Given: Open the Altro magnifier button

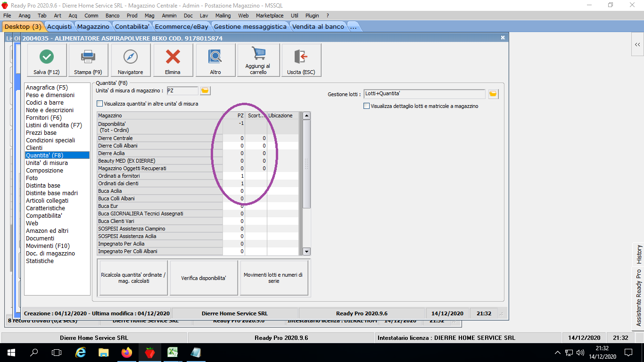Looking at the screenshot, I should coord(215,60).
